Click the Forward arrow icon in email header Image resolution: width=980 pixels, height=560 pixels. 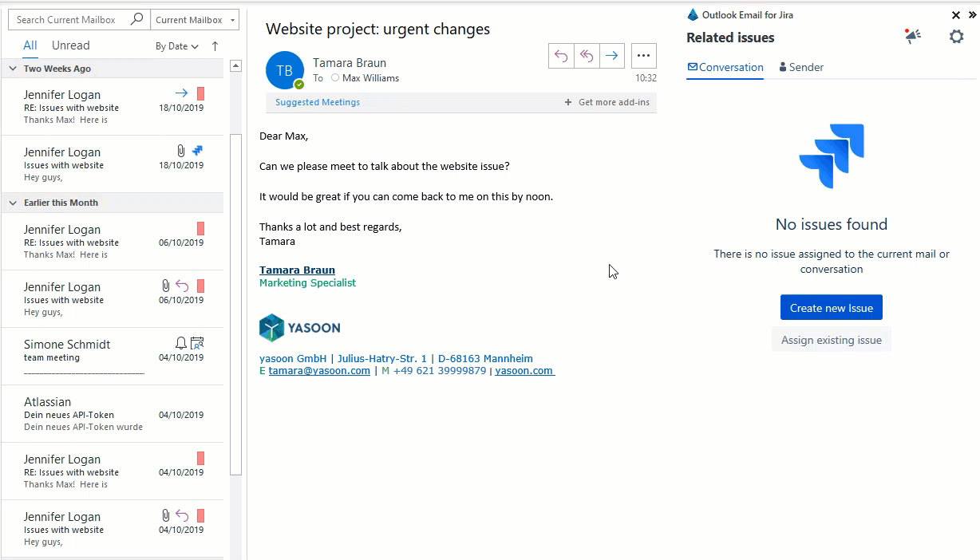tap(612, 56)
